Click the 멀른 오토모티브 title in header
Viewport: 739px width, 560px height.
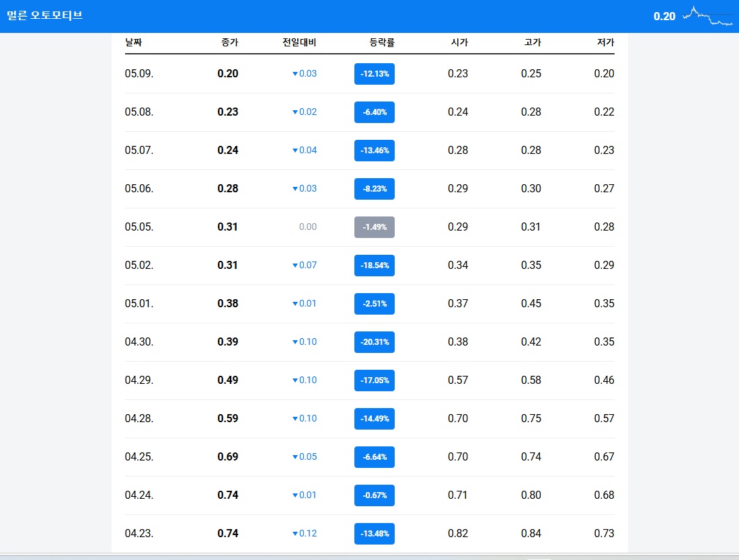click(45, 15)
